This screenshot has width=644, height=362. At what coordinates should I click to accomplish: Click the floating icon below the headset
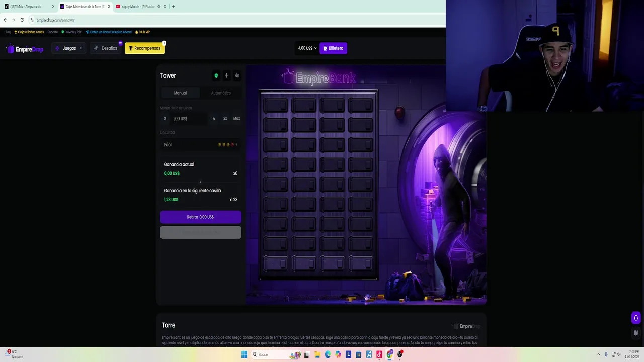(x=636, y=333)
